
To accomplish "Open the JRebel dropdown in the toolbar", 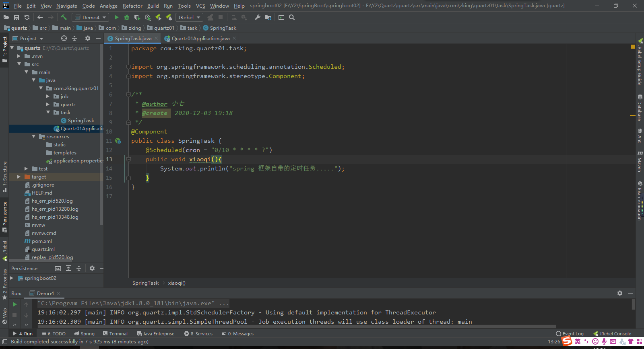I will (x=189, y=17).
